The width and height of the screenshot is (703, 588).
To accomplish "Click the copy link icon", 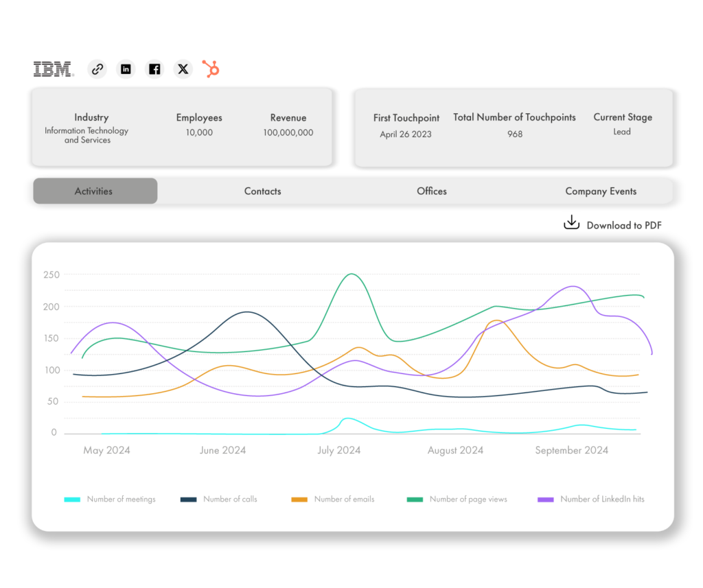I will pyautogui.click(x=97, y=69).
